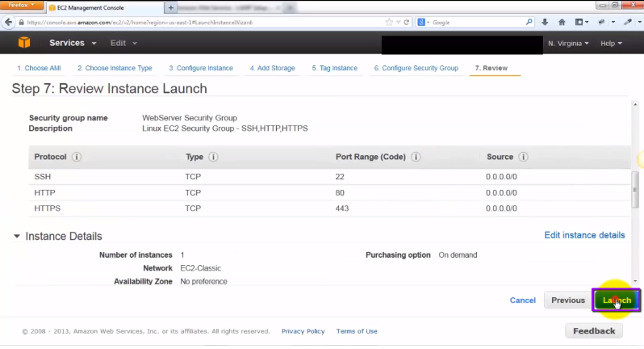This screenshot has width=644, height=349.
Task: Go back with the browser back arrow
Action: click(8, 22)
